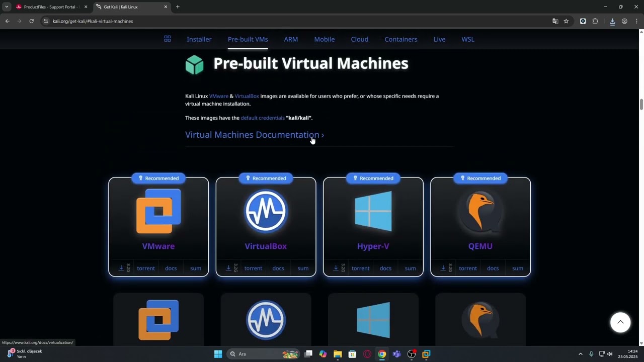This screenshot has width=644, height=362.
Task: Open the QEMU docs link
Action: (x=493, y=268)
